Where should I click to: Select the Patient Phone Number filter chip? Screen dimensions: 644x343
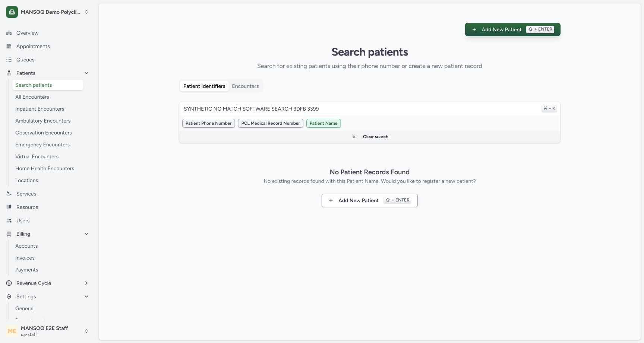coord(209,123)
